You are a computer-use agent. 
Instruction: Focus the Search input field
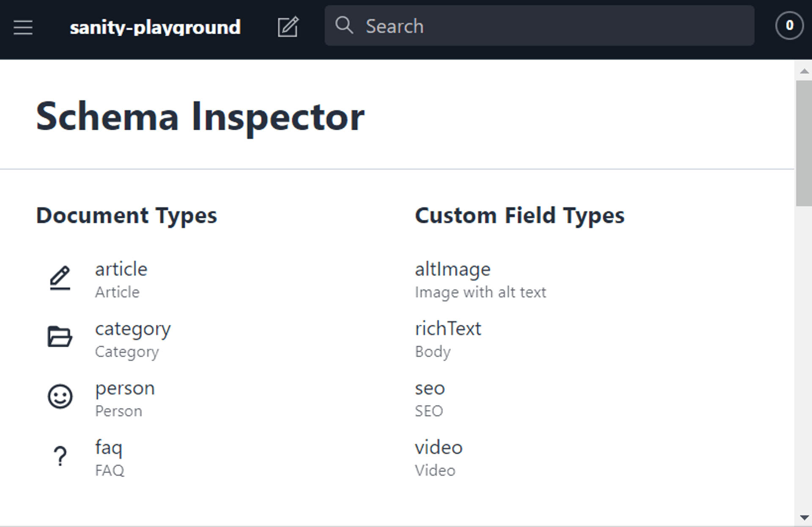pyautogui.click(x=539, y=25)
